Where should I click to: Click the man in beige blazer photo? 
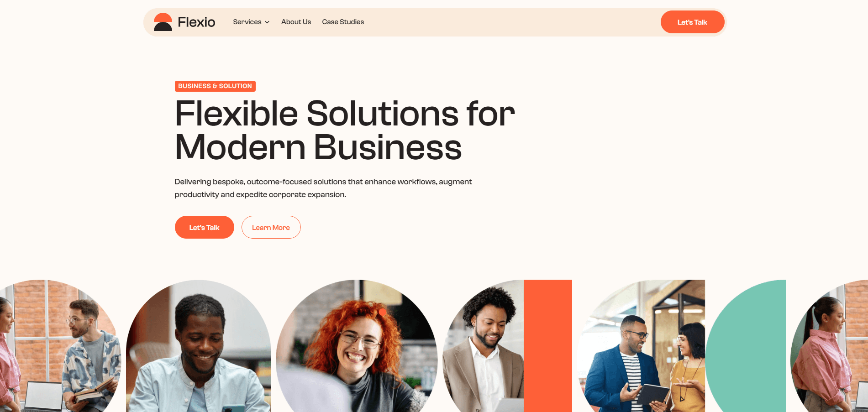[x=483, y=346]
